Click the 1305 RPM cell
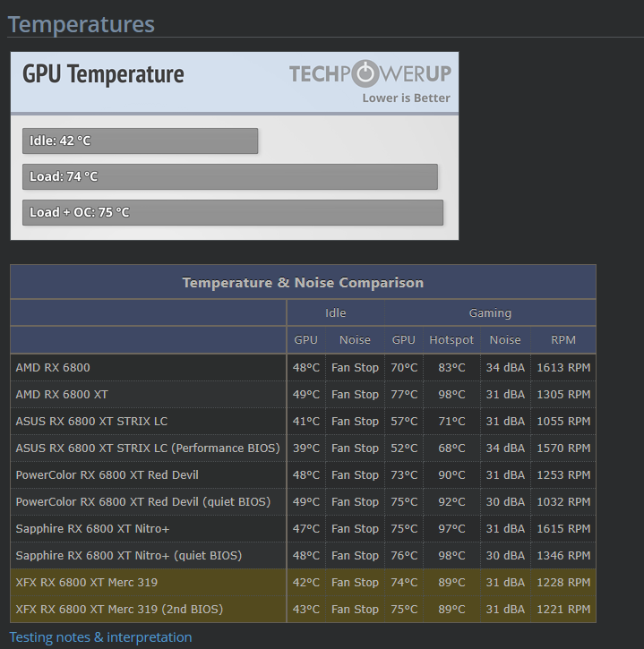This screenshot has width=644, height=649. click(x=563, y=395)
